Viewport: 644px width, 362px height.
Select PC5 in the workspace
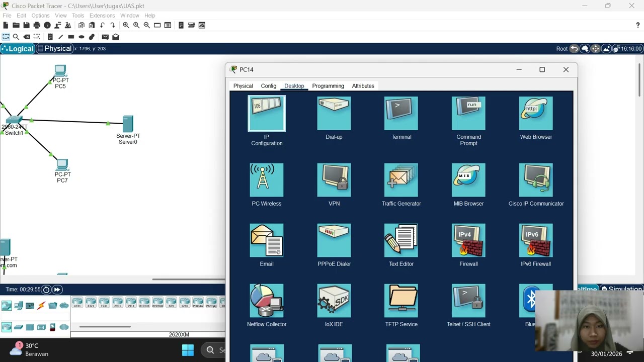click(60, 76)
